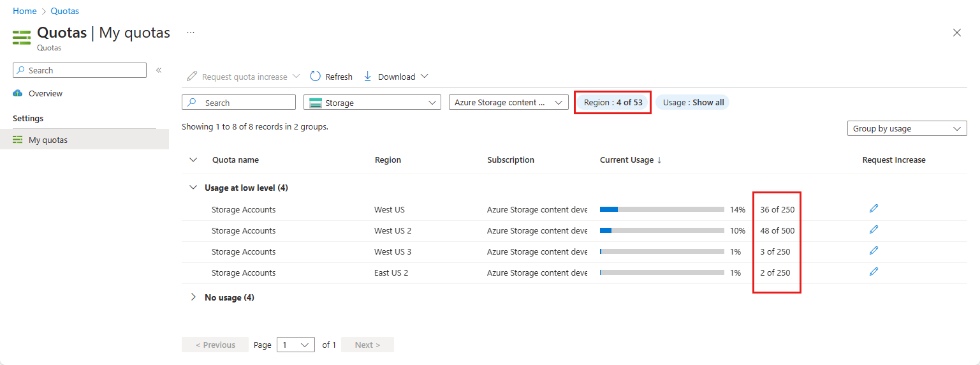Image resolution: width=980 pixels, height=365 pixels.
Task: Click the pencil icon for West US row
Action: pos(874,209)
